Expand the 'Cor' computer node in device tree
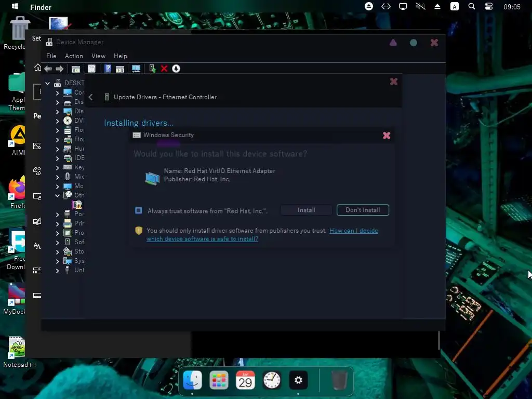 click(x=57, y=92)
